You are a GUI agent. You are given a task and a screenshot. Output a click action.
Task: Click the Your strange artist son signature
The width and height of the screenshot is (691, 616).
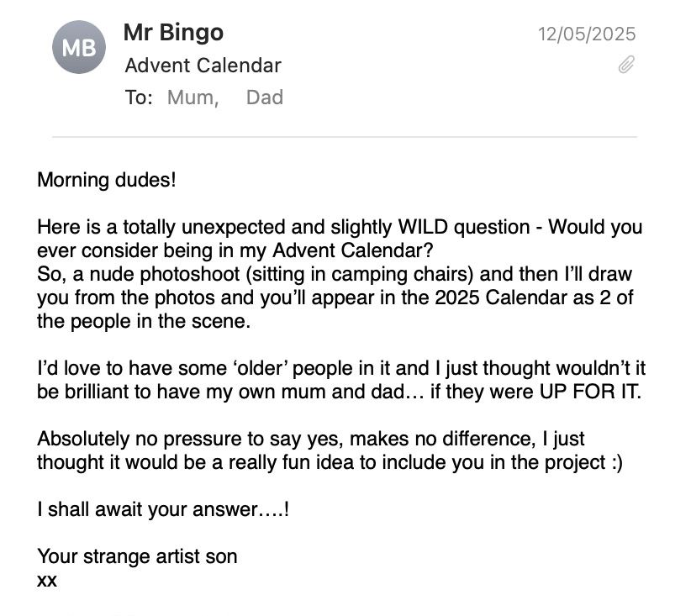click(x=137, y=556)
